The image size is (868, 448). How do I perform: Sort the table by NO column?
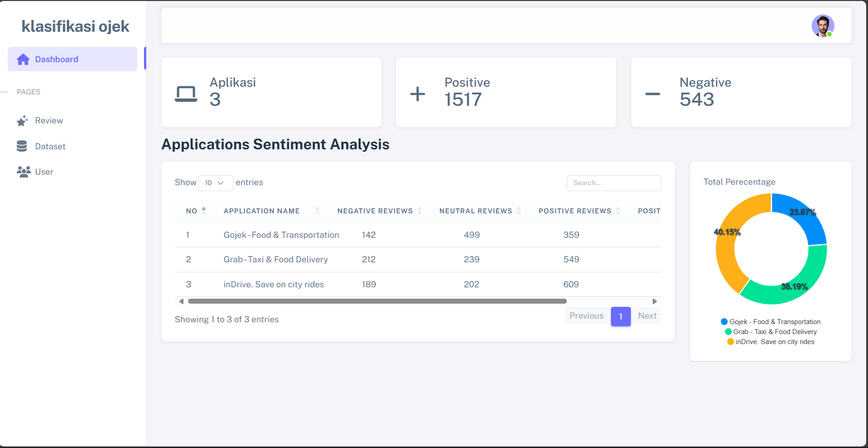coord(204,210)
